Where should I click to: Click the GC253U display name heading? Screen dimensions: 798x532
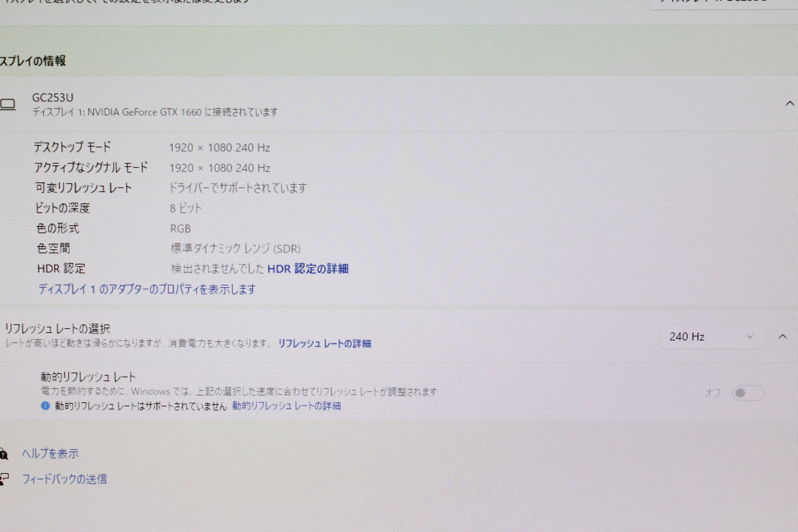(x=53, y=98)
